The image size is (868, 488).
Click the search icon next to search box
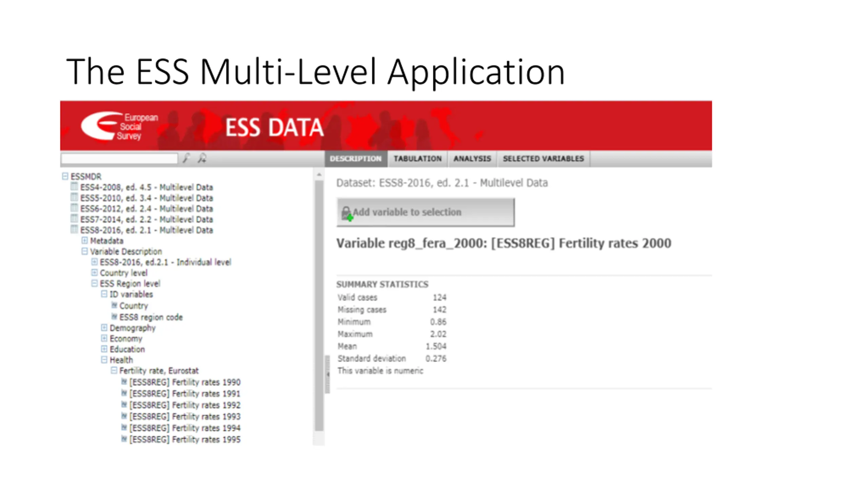click(x=186, y=158)
